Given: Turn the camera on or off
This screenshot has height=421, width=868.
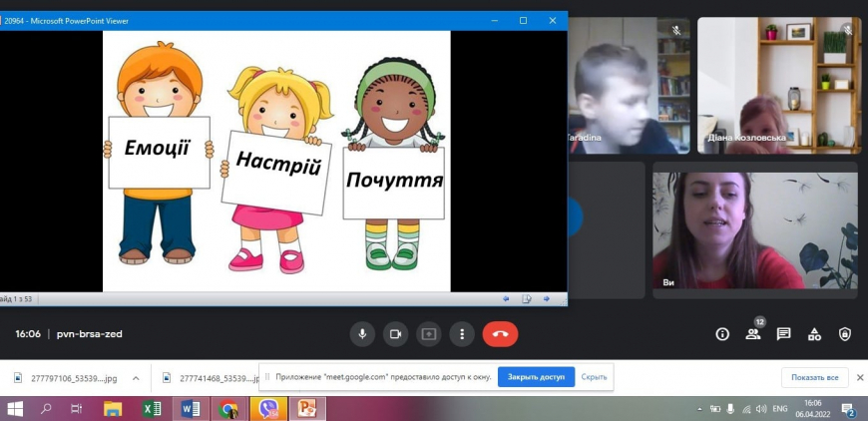Looking at the screenshot, I should (x=396, y=334).
